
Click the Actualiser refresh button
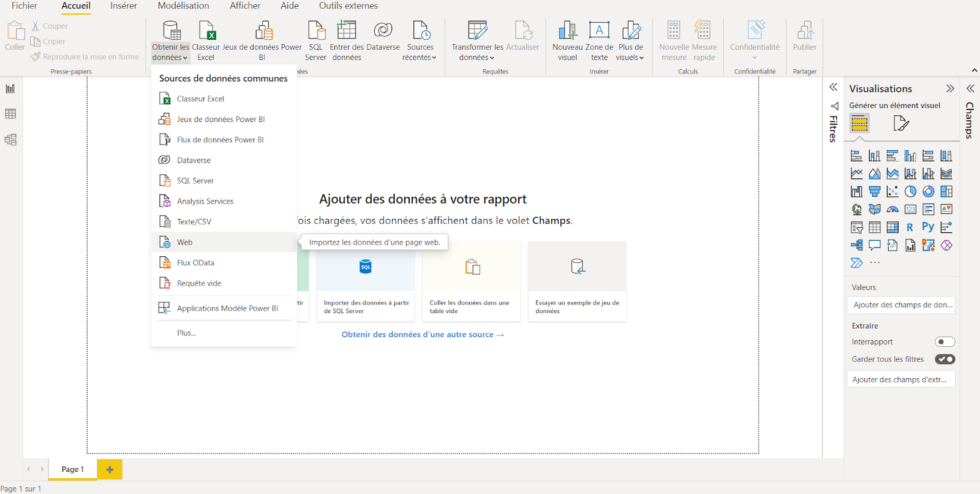pyautogui.click(x=522, y=36)
